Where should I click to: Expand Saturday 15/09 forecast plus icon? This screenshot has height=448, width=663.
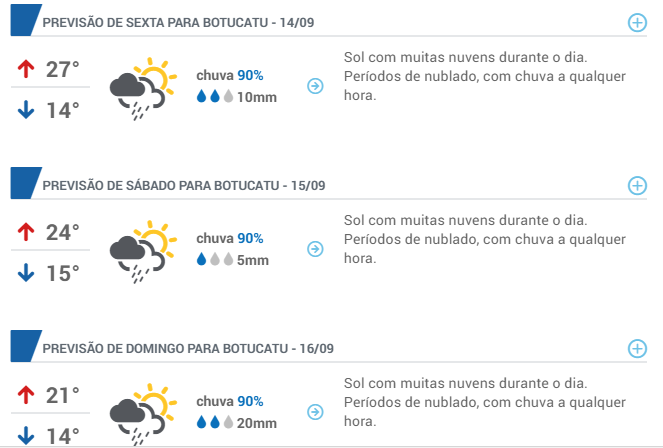click(637, 186)
